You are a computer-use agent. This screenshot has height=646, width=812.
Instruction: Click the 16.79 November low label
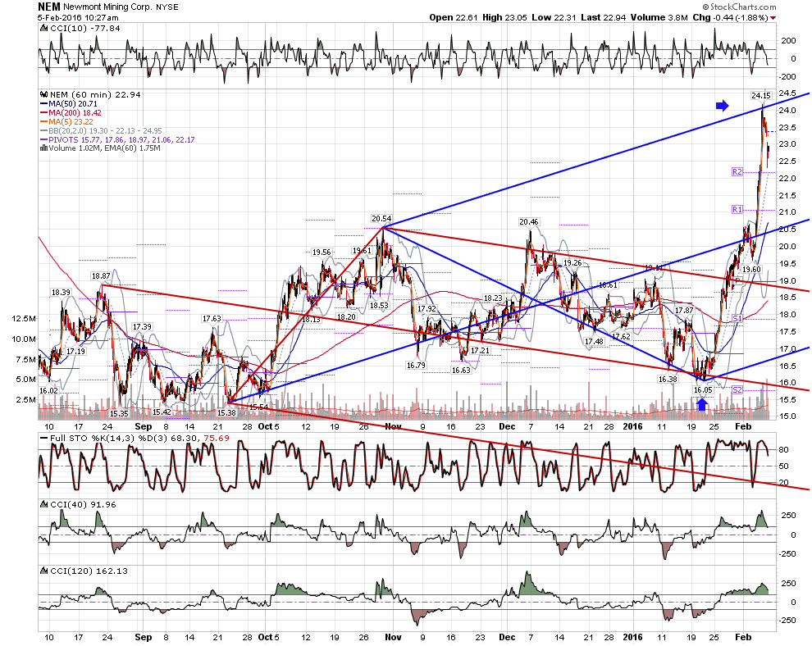coord(416,366)
